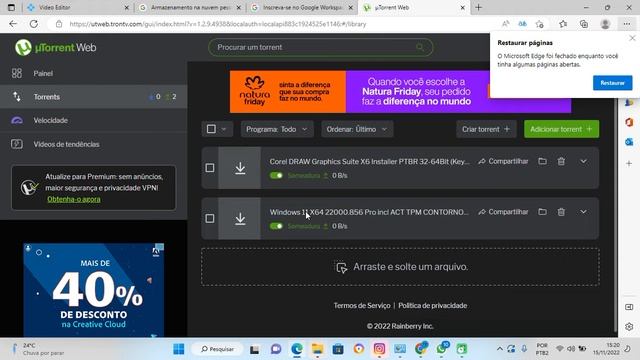Open the select-all checkbox dropdown arrow
The width and height of the screenshot is (640, 360).
(x=224, y=129)
